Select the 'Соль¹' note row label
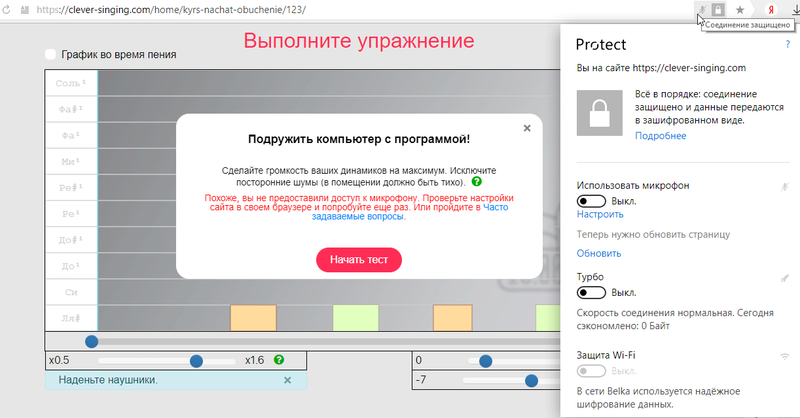 pos(71,83)
